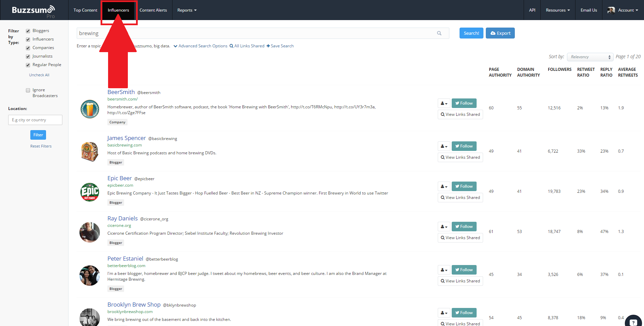Screen dimensions: 644x326
Task: Expand the Reports menu
Action: 187,10
